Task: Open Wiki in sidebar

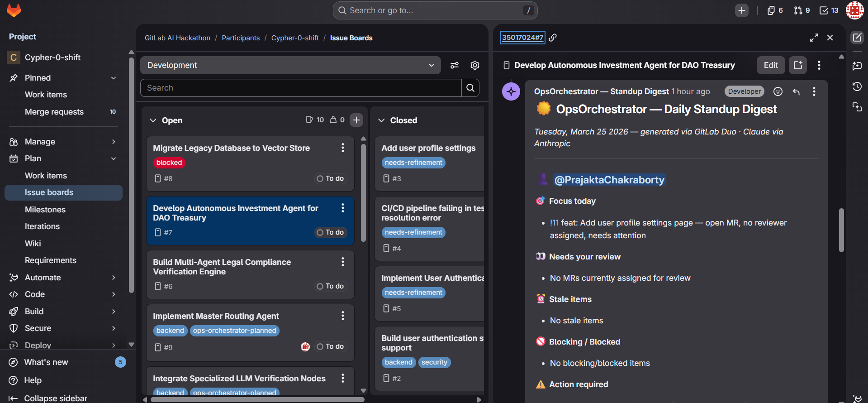Action: click(63, 244)
